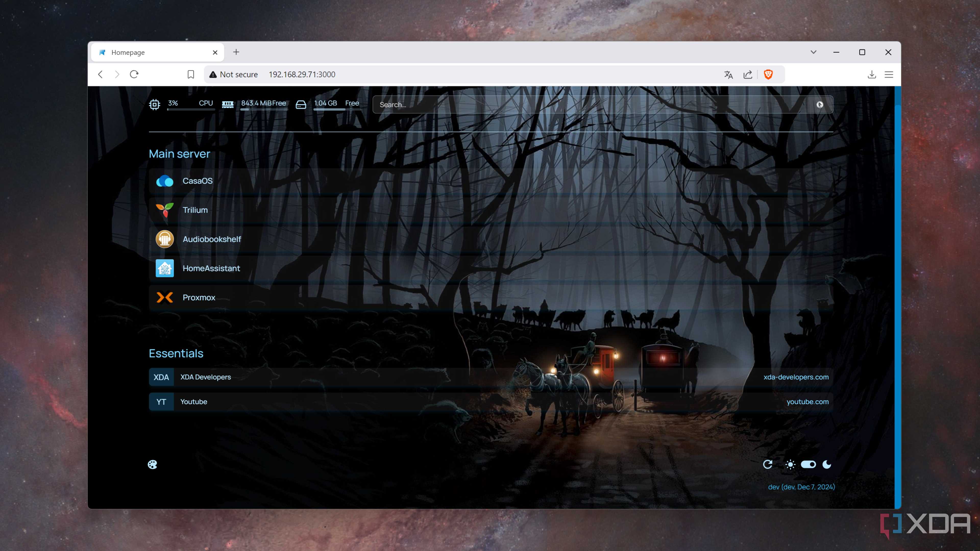Open the browser downloads icon

coord(872,74)
